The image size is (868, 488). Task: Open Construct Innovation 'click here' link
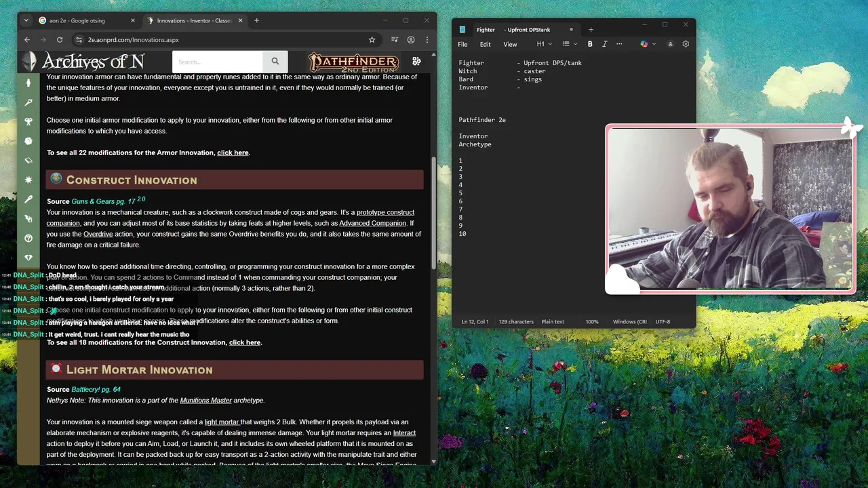pyautogui.click(x=245, y=342)
